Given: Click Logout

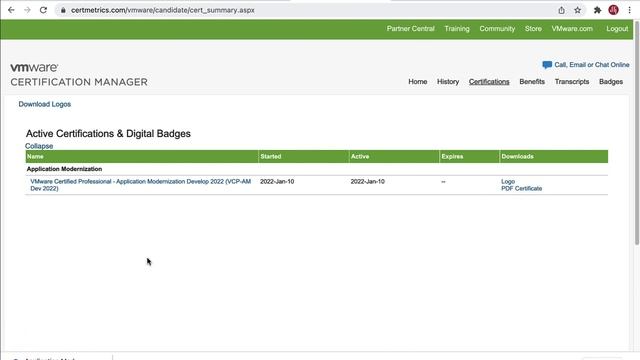Looking at the screenshot, I should pos(617,29).
